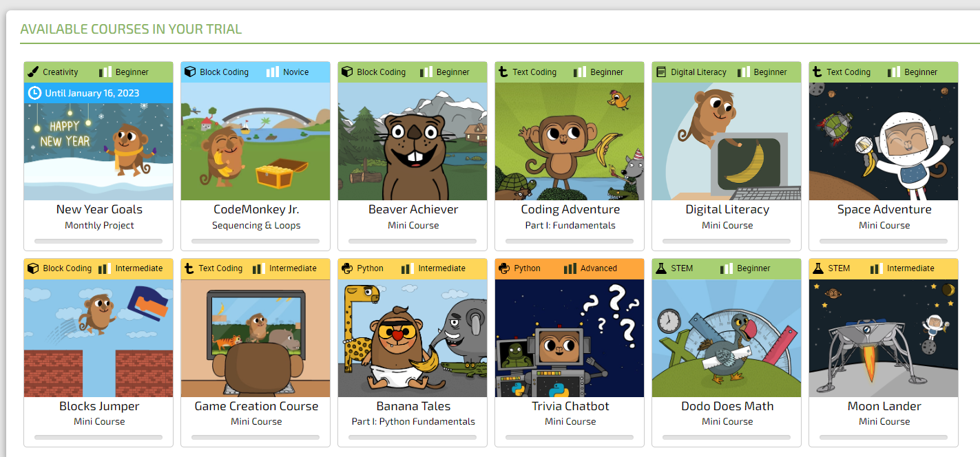Click the Text Coding icon on Coding Adventure

click(x=503, y=72)
